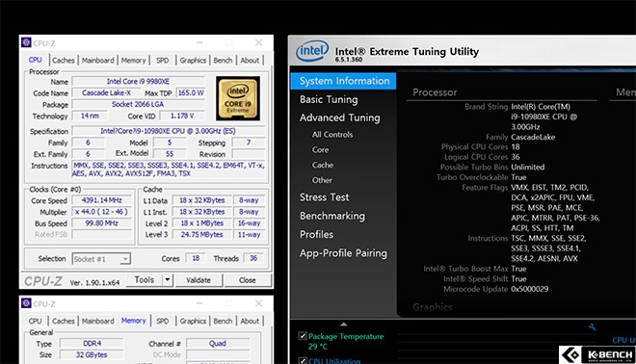Image resolution: width=636 pixels, height=364 pixels.
Task: Select the Memory tab in lower CPU-Z window
Action: [133, 321]
